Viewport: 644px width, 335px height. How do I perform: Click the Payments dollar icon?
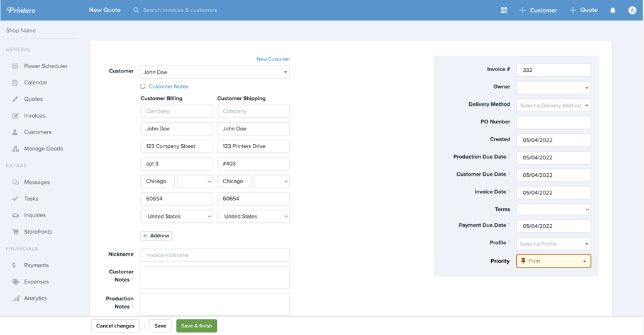click(14, 265)
